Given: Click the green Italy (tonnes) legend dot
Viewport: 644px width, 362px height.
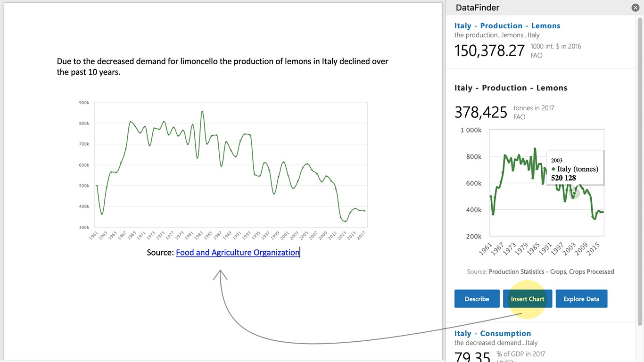Looking at the screenshot, I should [553, 169].
